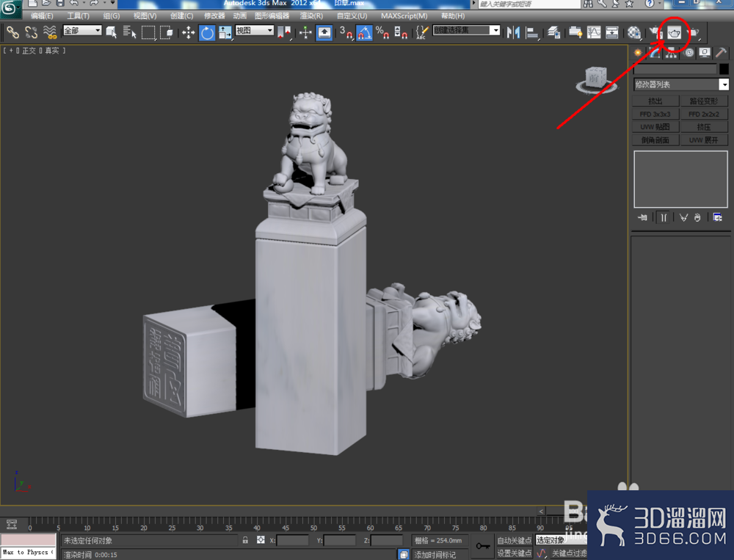Viewport: 734px width, 560px height.
Task: Click the 挤出 modifier button
Action: point(655,101)
